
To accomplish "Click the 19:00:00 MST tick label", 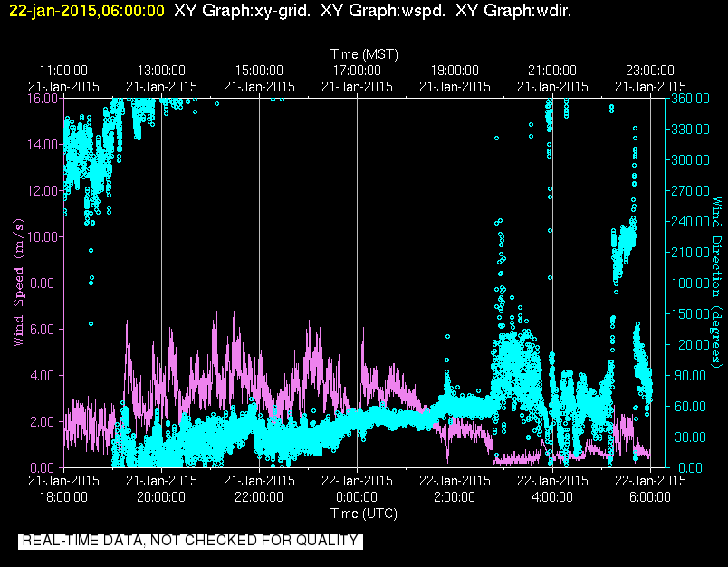I will tap(455, 71).
